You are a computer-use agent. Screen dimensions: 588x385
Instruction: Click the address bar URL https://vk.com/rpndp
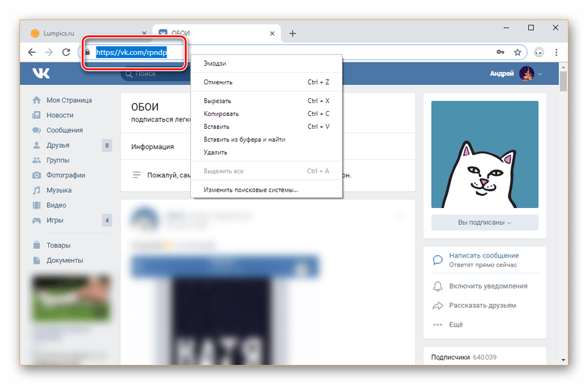click(131, 52)
